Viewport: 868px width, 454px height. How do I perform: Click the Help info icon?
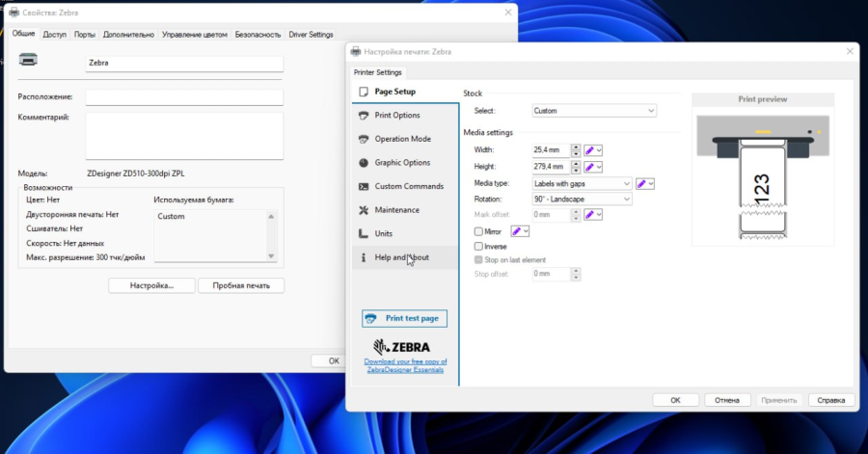[x=364, y=257]
